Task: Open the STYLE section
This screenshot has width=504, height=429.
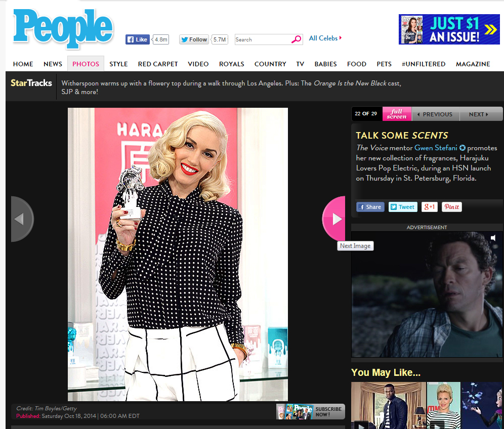Action: pos(118,64)
